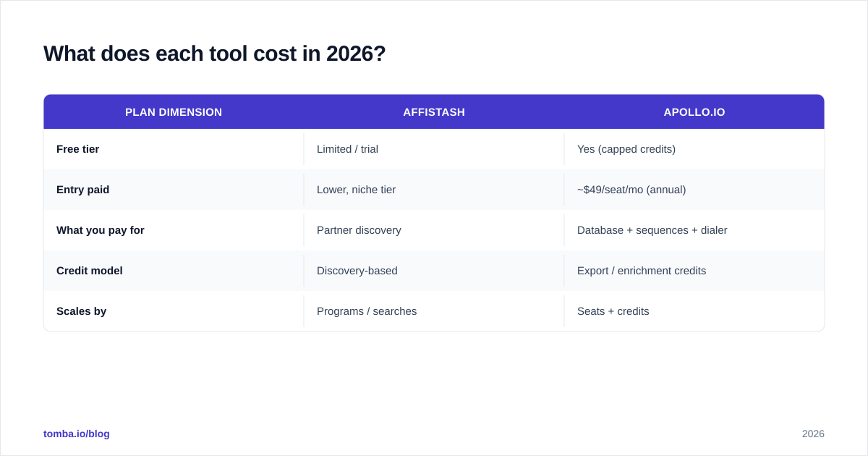Open the tomba.io/blog link
This screenshot has height=456, width=868.
(77, 434)
